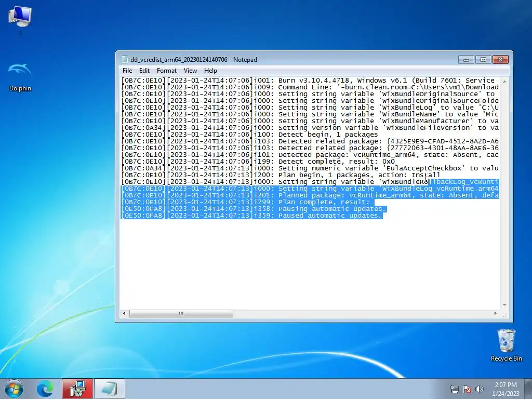This screenshot has height=399, width=532.
Task: Select the Notepad taskbar button
Action: (x=109, y=389)
